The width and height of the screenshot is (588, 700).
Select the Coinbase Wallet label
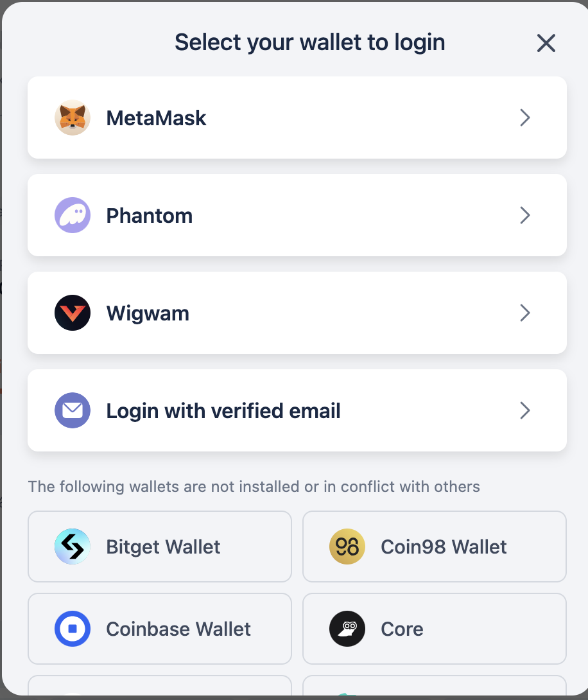(178, 629)
